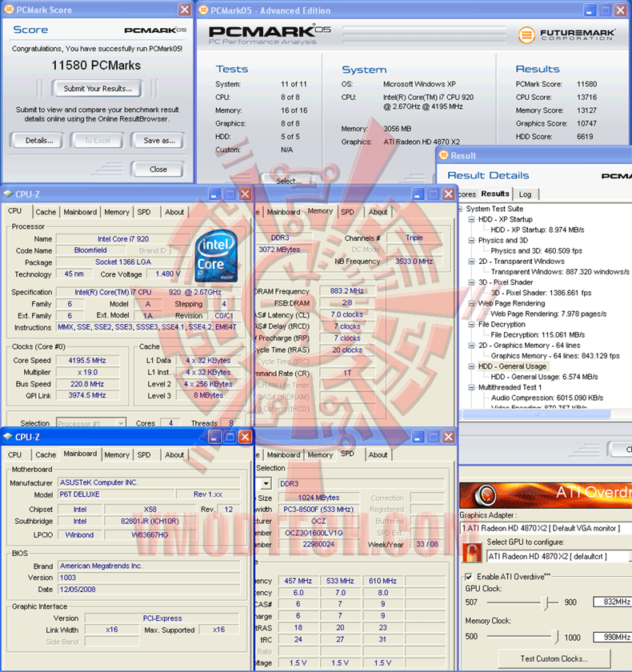
Task: Close the CPU-Z window showing the CPU tab
Action: [x=245, y=194]
